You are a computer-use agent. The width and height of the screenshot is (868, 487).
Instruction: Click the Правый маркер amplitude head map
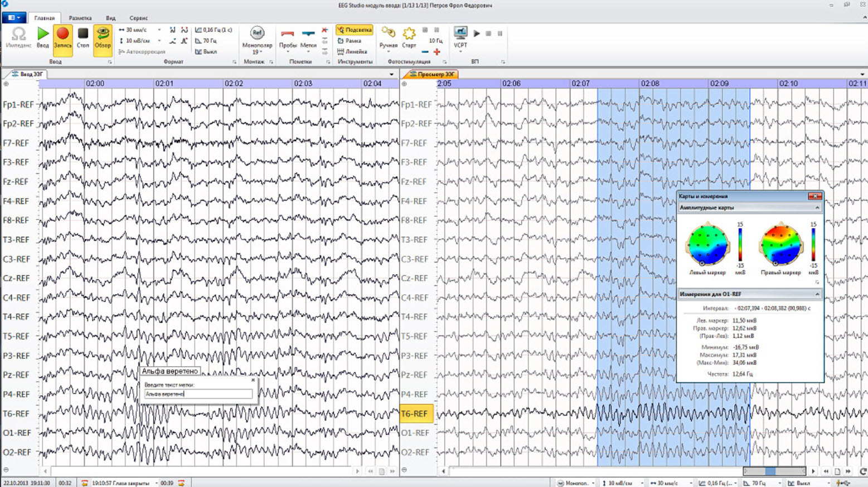(781, 244)
